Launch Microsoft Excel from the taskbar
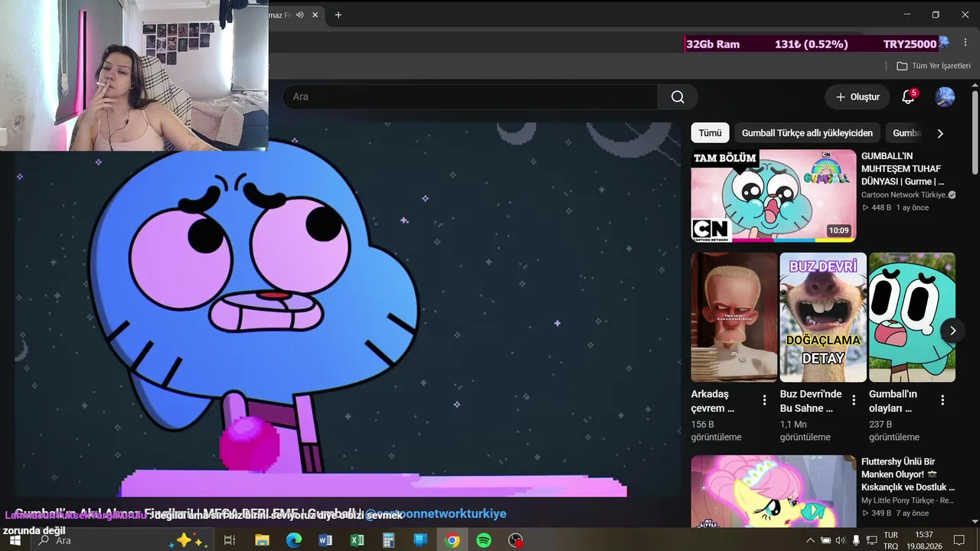This screenshot has height=551, width=980. (357, 540)
